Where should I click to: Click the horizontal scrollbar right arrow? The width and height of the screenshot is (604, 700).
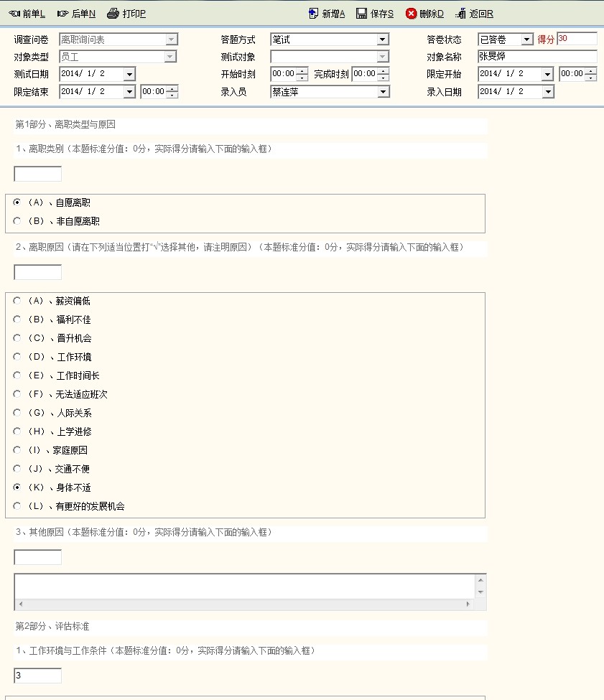coord(469,605)
